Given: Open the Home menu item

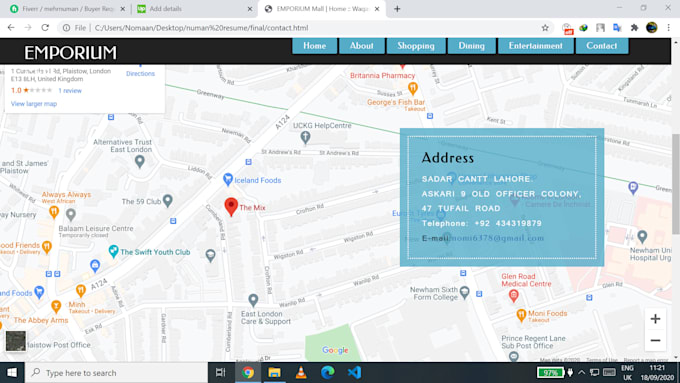Looking at the screenshot, I should [314, 46].
